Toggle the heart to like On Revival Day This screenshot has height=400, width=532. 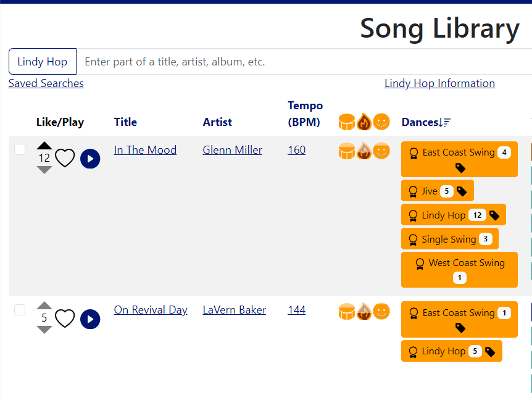pos(65,319)
